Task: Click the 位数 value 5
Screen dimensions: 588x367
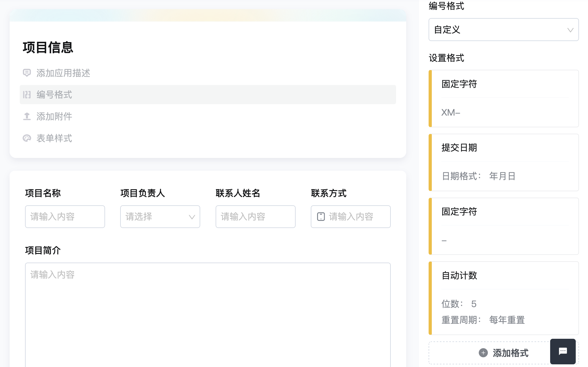Action: click(474, 304)
